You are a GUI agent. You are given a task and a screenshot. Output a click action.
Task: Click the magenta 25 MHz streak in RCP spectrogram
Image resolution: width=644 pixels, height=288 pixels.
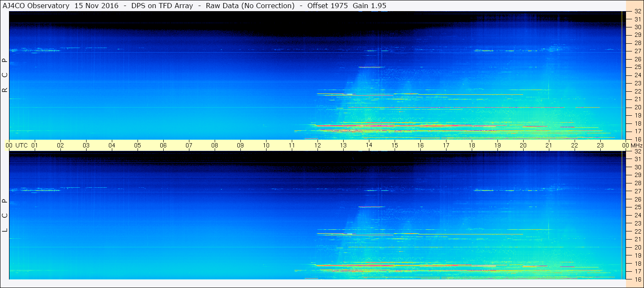pos(371,67)
